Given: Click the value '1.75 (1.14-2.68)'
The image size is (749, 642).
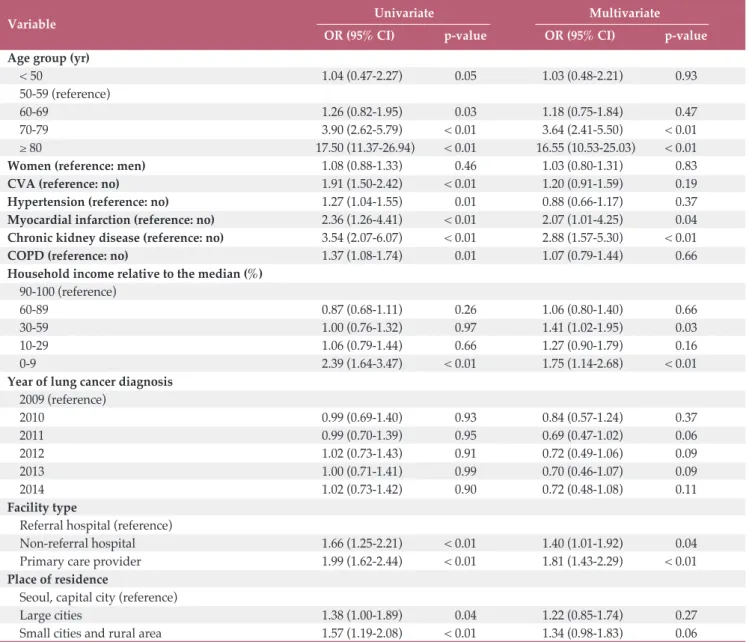Looking at the screenshot, I should (582, 364).
